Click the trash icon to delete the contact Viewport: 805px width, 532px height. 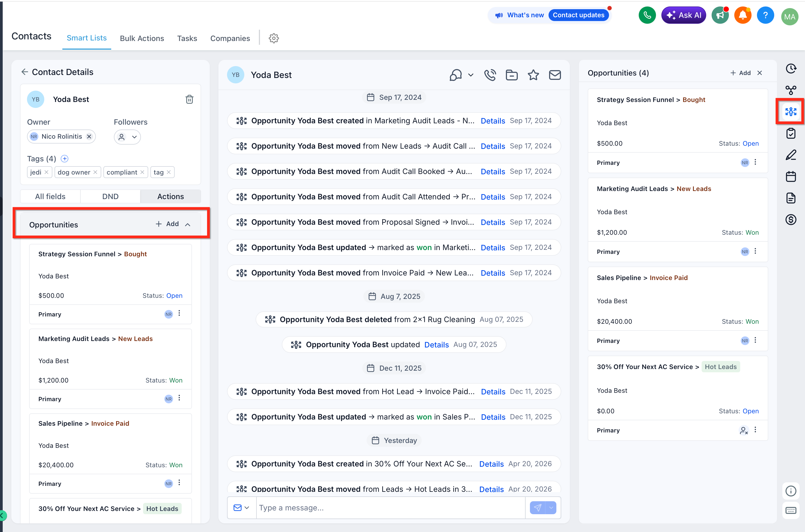190,99
